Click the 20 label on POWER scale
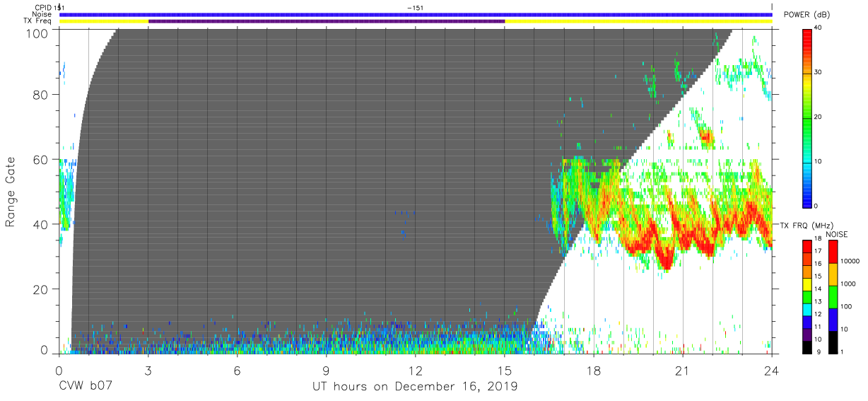Viewport: 868px width, 401px height. (819, 117)
